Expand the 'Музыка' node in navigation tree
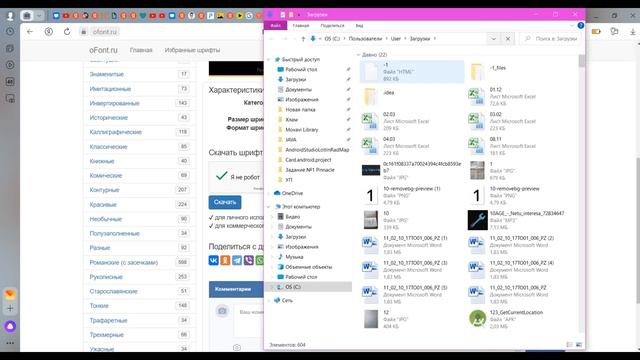 (273, 257)
